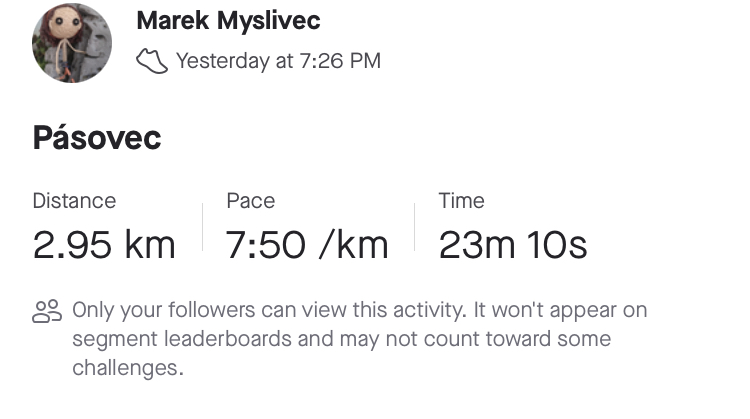Click the 7:50 /km pace value
This screenshot has width=750, height=419.
coord(307,245)
